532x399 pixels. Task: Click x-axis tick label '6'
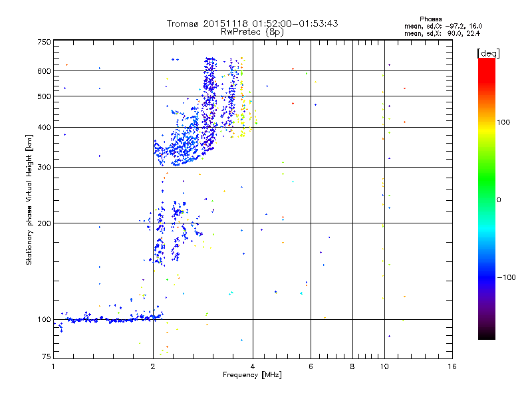point(311,366)
